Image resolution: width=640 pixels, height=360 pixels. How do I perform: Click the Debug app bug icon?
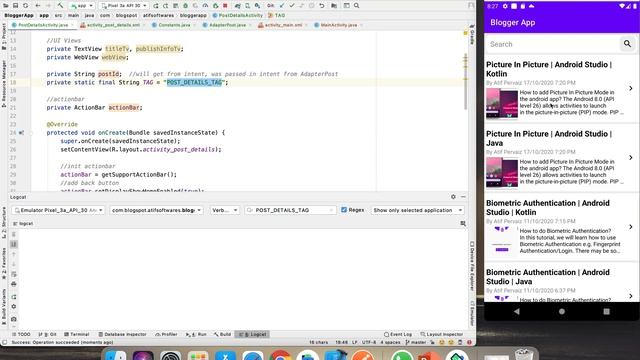coord(185,6)
